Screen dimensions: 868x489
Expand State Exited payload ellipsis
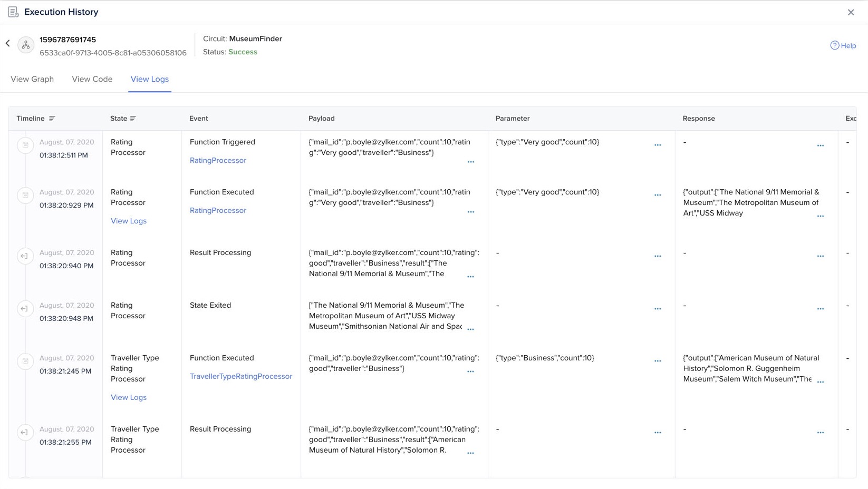[470, 329]
